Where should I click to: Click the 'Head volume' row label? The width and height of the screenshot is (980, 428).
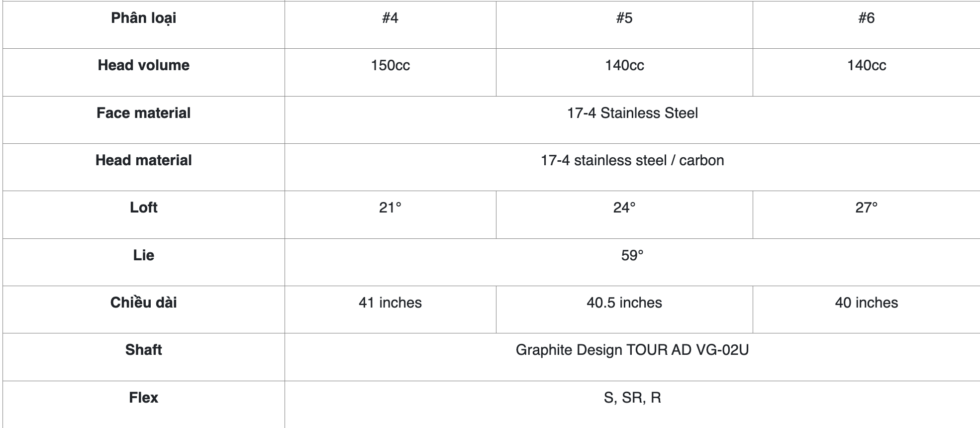(x=144, y=72)
